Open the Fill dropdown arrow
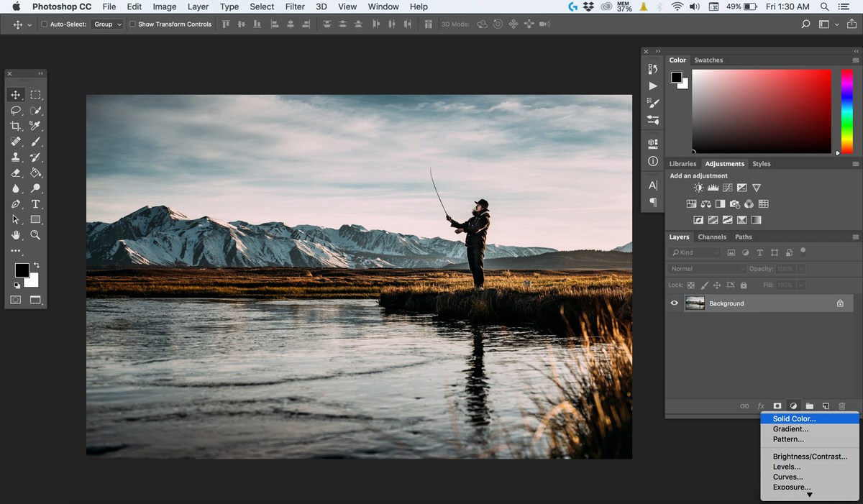Image resolution: width=863 pixels, height=504 pixels. pos(800,285)
